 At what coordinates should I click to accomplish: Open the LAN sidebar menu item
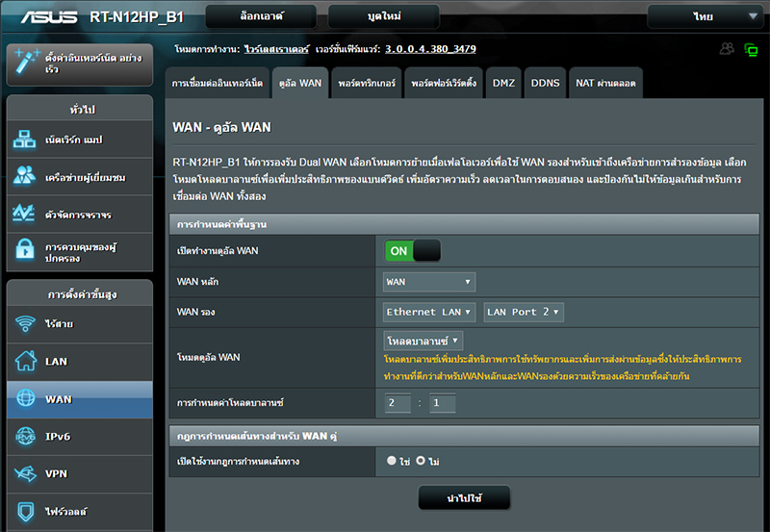80,362
